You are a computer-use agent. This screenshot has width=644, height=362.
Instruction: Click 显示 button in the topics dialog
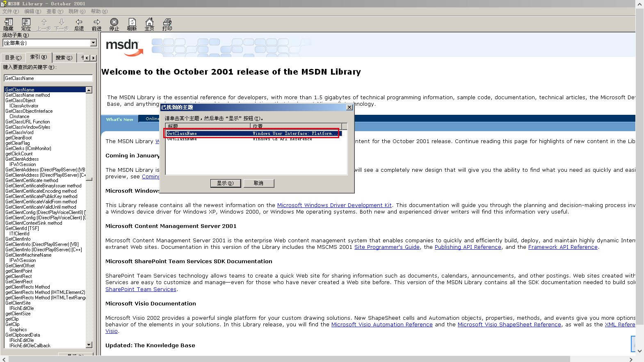coord(226,183)
